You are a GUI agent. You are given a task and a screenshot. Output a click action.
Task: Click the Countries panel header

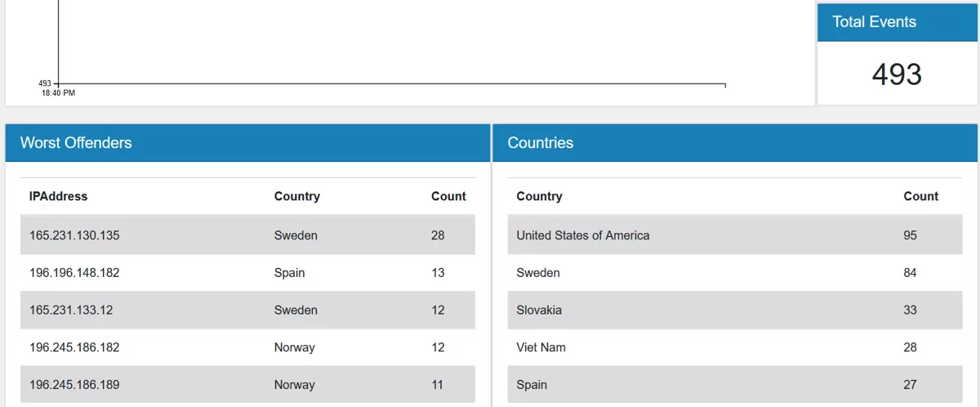point(541,143)
